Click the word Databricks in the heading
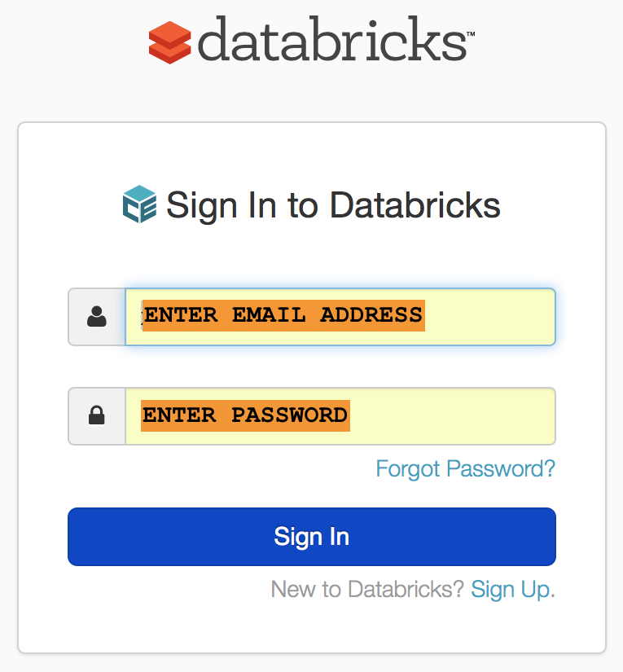The height and width of the screenshot is (672, 623). [415, 205]
